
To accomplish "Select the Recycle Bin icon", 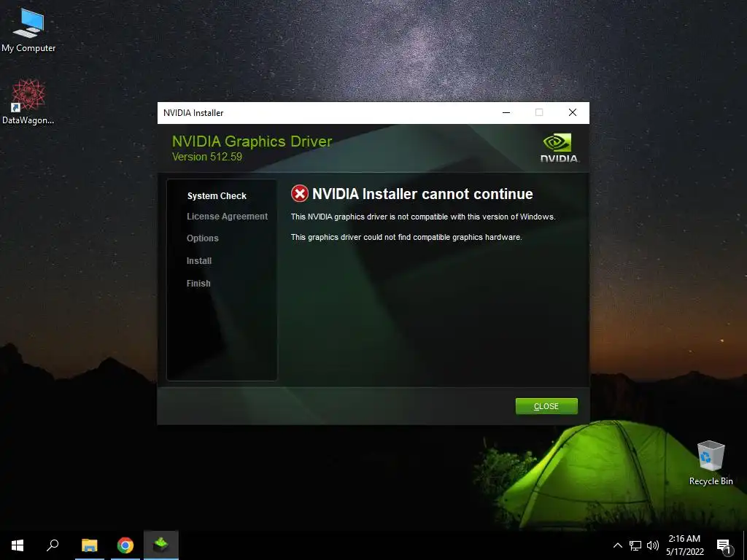I will pos(711,463).
